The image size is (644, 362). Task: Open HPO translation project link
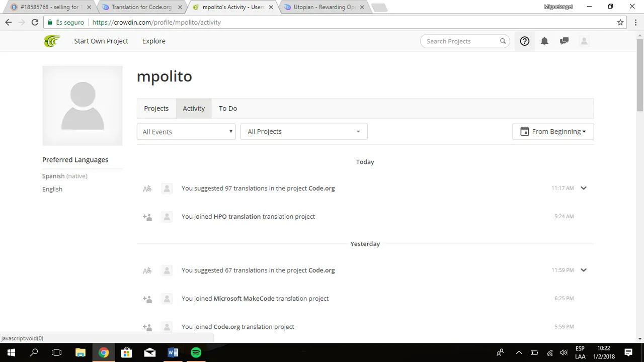click(237, 217)
